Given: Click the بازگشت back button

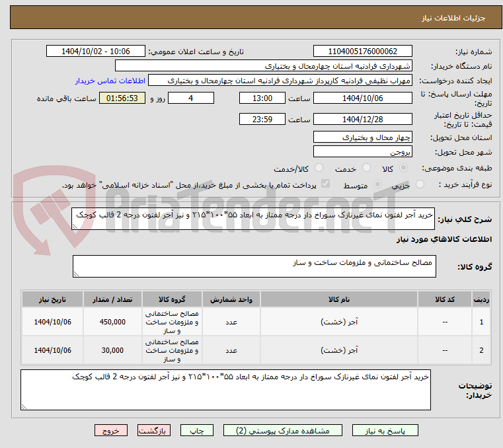Looking at the screenshot, I should 154,430.
